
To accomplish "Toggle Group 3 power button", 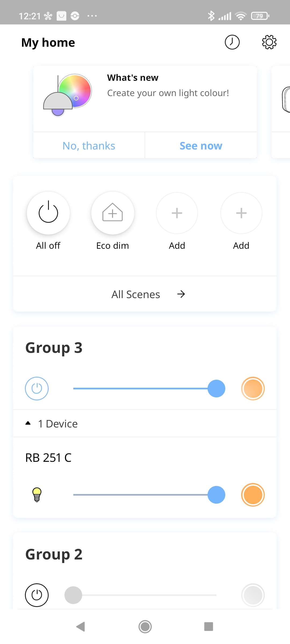I will [37, 388].
